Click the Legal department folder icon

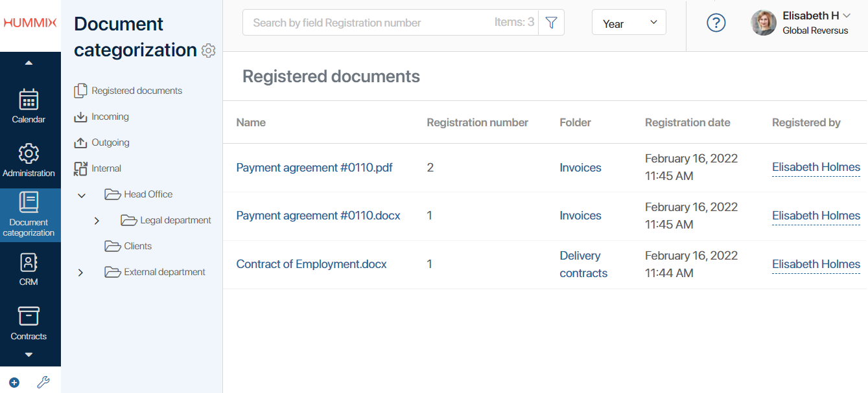(129, 220)
